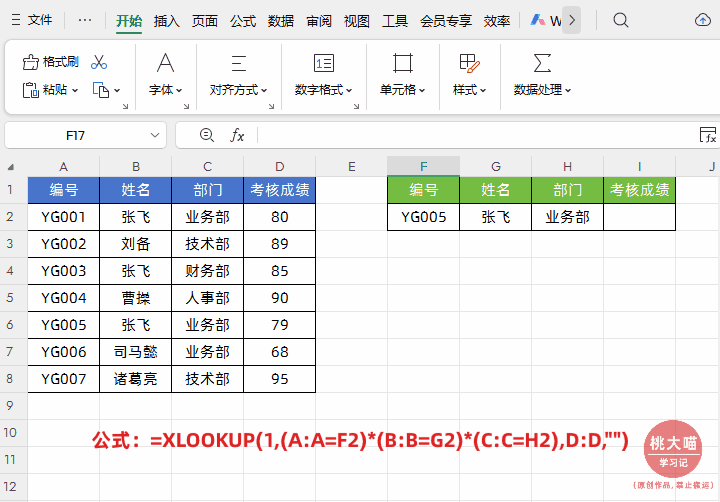Select column D header

(280, 166)
